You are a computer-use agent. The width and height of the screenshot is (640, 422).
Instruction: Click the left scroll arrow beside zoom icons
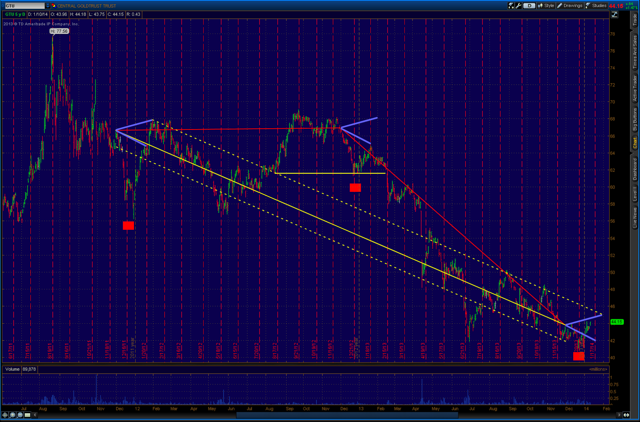click(x=35, y=415)
